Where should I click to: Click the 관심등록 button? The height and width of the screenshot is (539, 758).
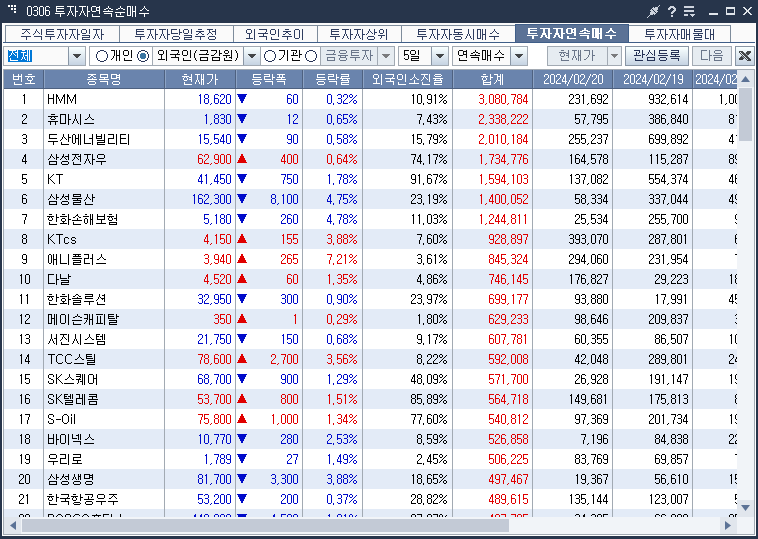[656, 56]
